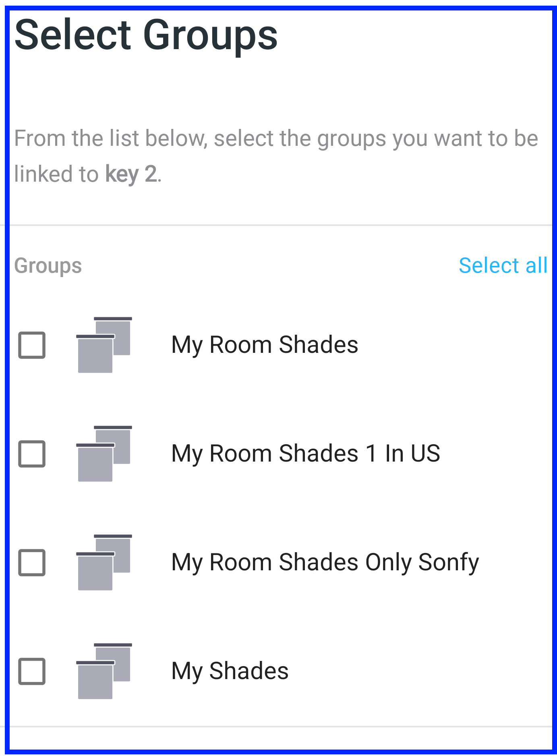The width and height of the screenshot is (557, 756).
Task: Select the My Shades group name
Action: coord(230,671)
